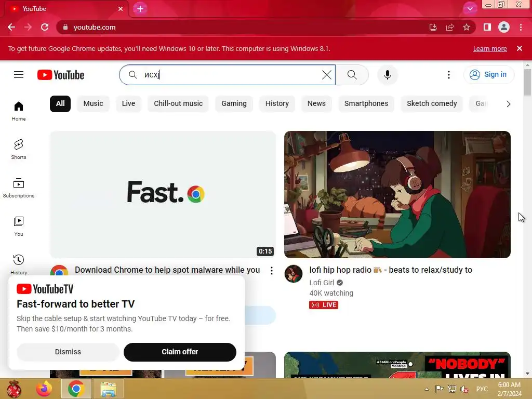Viewport: 532px width, 399px height.
Task: Clear the search text with X icon
Action: [326, 75]
